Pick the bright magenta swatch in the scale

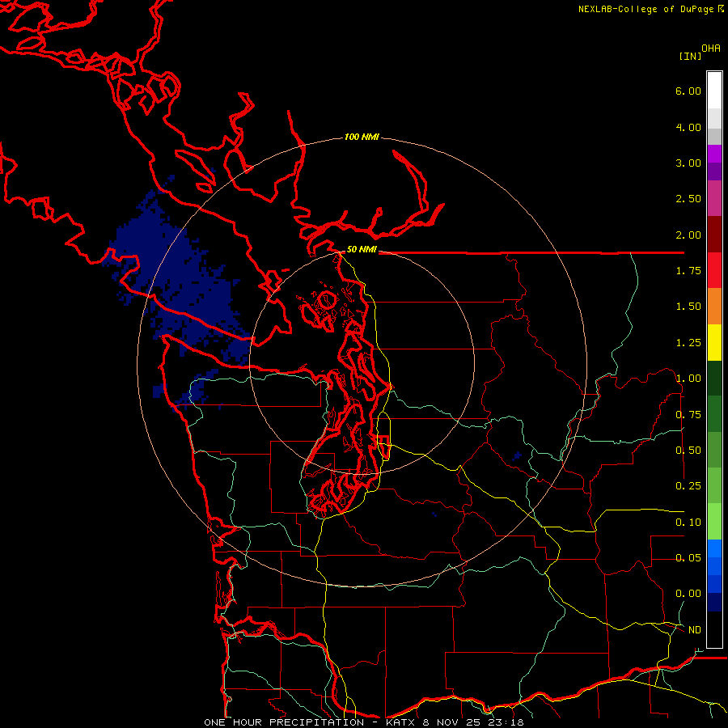(714, 154)
